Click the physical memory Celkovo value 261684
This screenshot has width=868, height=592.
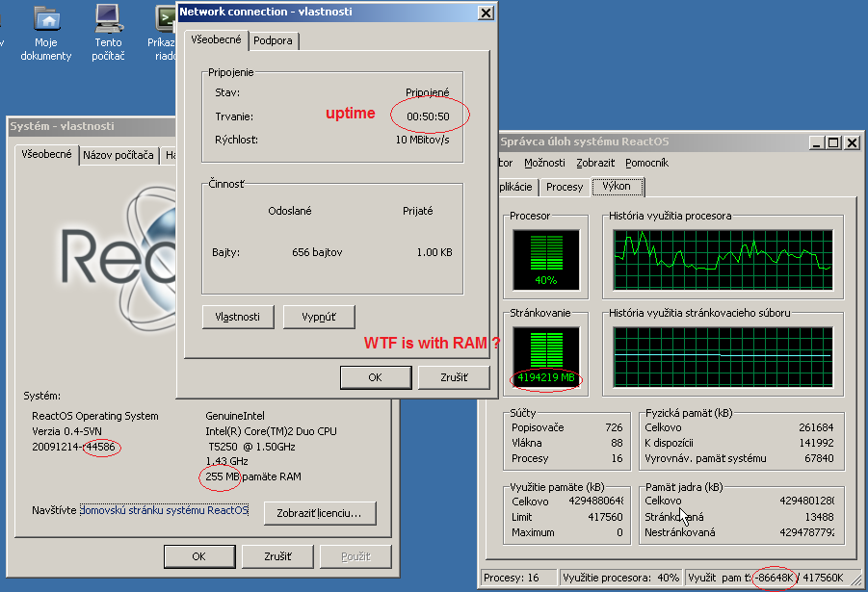click(816, 427)
